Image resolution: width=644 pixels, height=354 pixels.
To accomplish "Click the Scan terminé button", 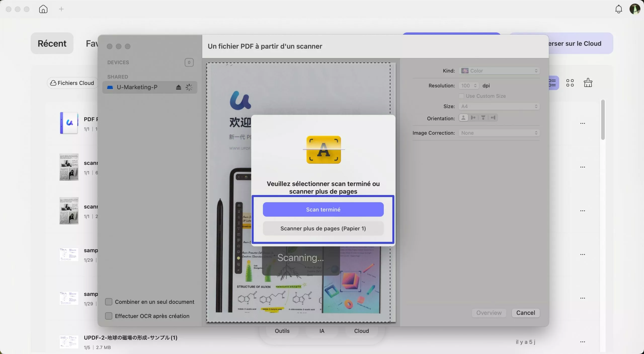I will [x=323, y=209].
